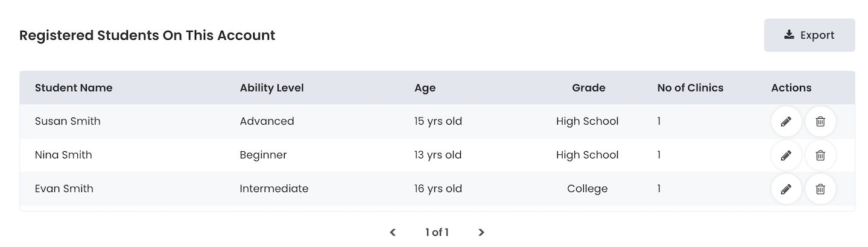This screenshot has width=868, height=247.
Task: Click the Ability Level column header
Action: coord(272,88)
